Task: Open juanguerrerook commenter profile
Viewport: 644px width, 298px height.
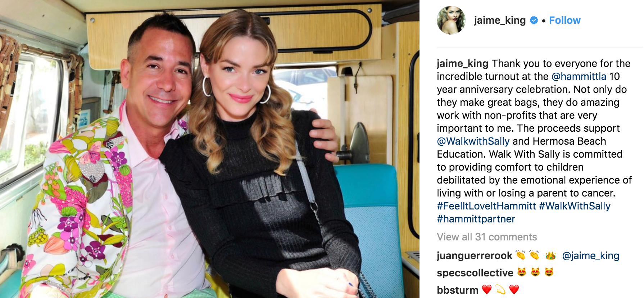Action: pos(474,256)
